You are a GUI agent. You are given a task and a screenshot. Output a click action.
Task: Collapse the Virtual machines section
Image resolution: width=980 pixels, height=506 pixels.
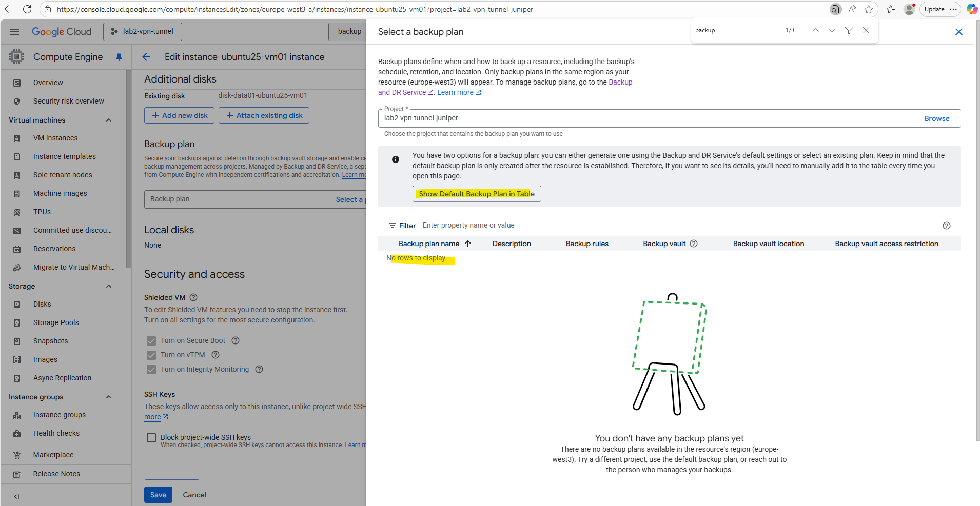(x=109, y=120)
